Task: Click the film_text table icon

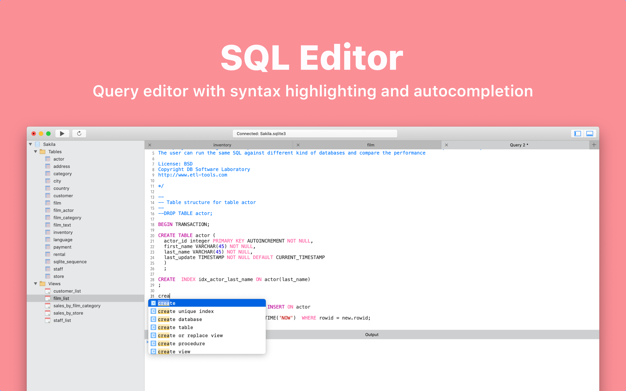Action: 48,225
